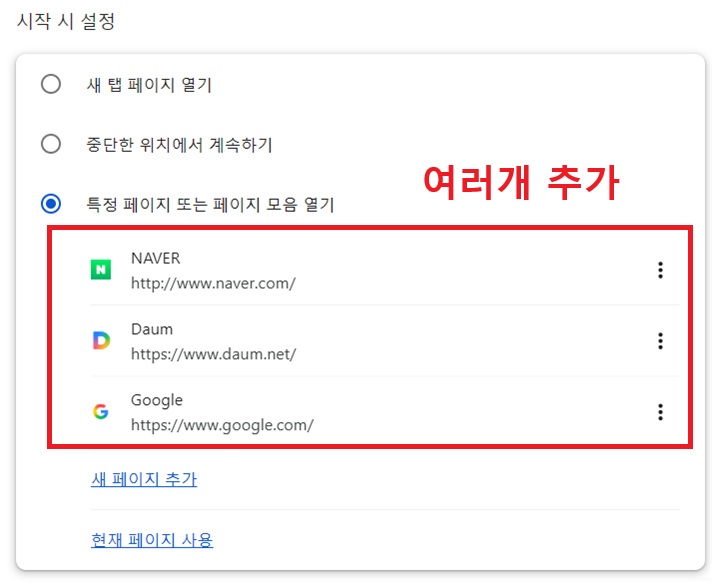Click the '새 탭 페이지 열기' label text
This screenshot has width=720, height=584.
149,85
